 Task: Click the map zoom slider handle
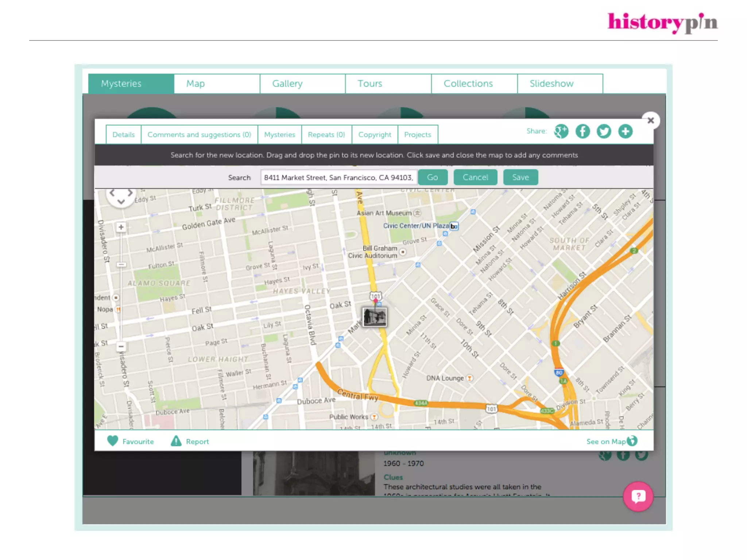(121, 264)
